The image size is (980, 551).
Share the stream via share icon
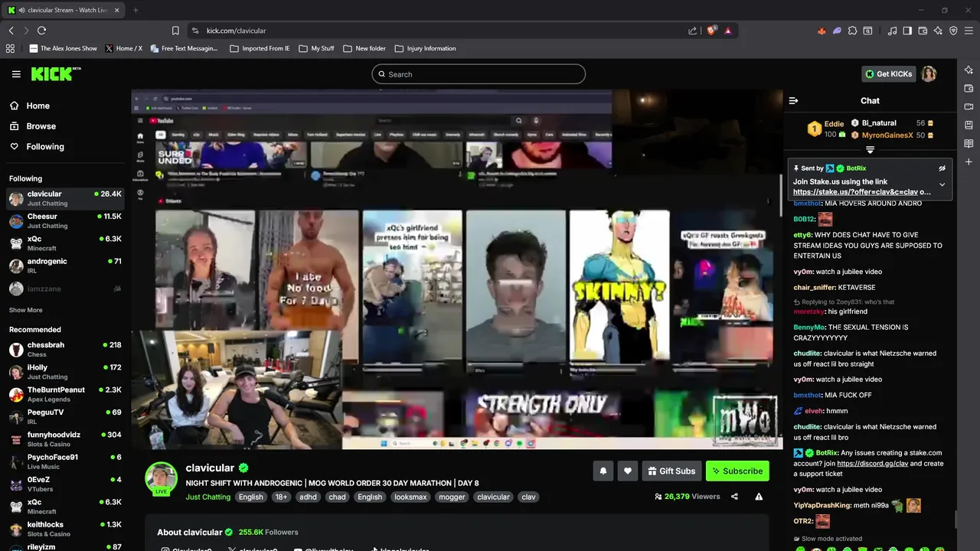click(x=734, y=497)
